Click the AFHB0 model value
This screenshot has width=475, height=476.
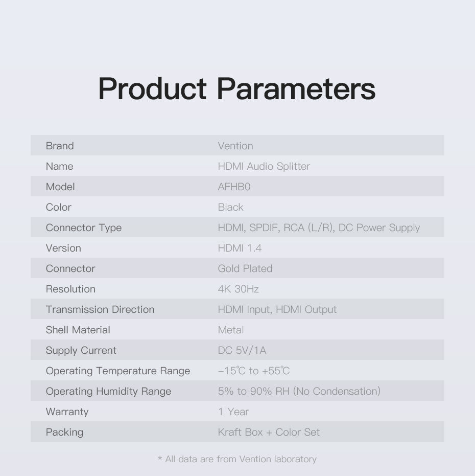tap(234, 187)
